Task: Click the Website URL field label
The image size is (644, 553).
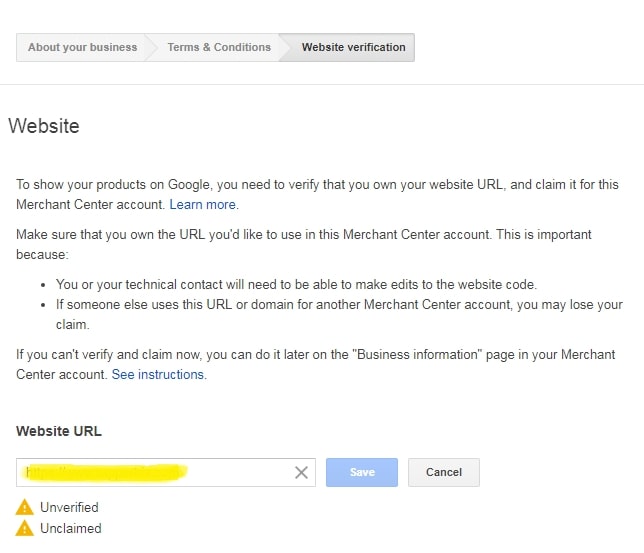Action: pos(59,431)
